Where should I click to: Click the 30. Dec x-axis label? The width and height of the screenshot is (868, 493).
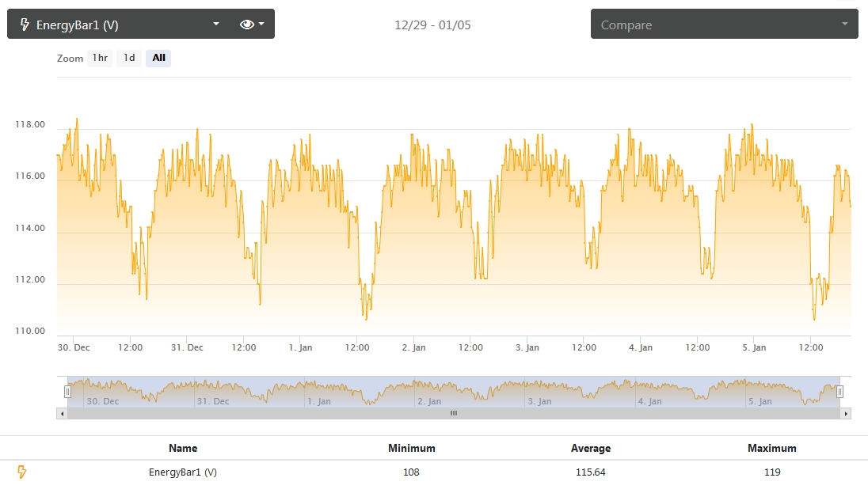pos(74,347)
